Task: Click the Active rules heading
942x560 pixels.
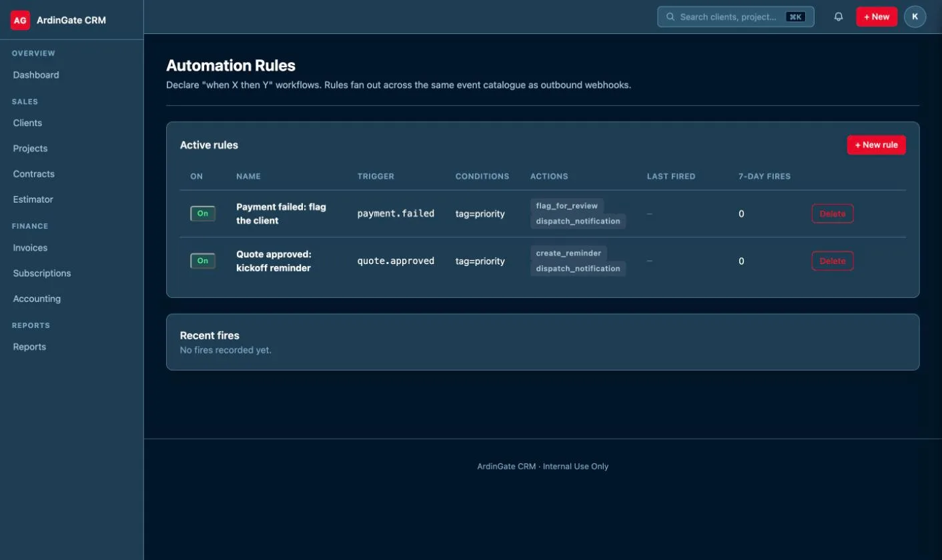Action: 209,145
